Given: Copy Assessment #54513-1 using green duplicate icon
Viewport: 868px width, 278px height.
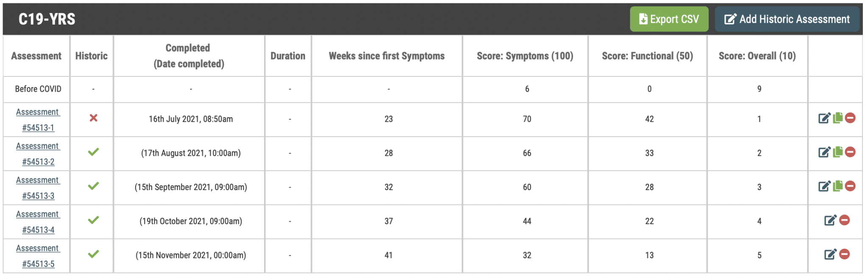Looking at the screenshot, I should point(838,118).
